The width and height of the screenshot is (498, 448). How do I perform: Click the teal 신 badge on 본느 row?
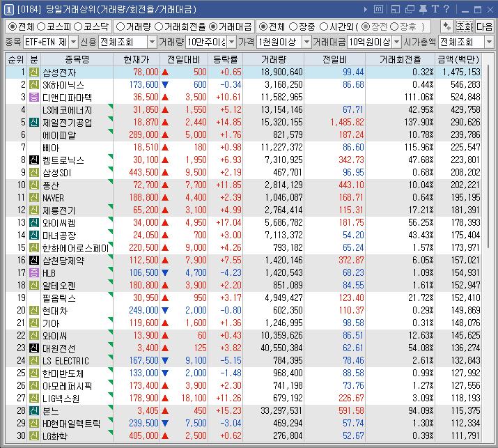(34, 410)
